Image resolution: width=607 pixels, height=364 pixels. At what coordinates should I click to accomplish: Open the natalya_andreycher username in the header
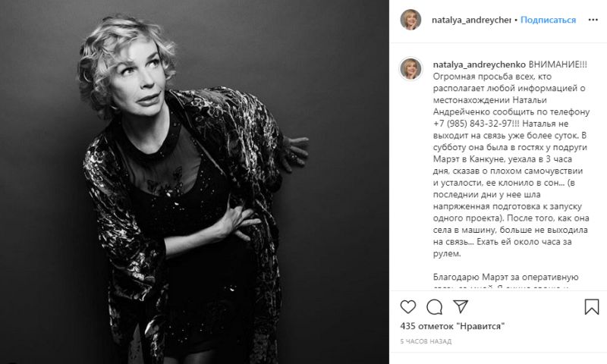click(471, 20)
